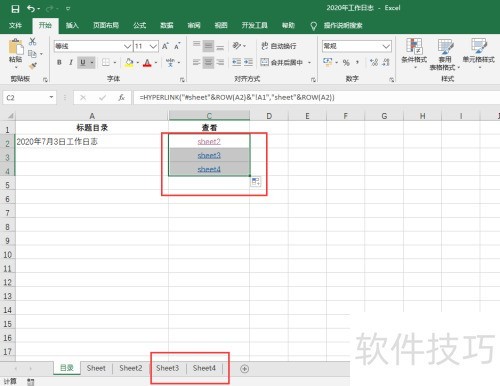Open the font name combo box

[93, 46]
